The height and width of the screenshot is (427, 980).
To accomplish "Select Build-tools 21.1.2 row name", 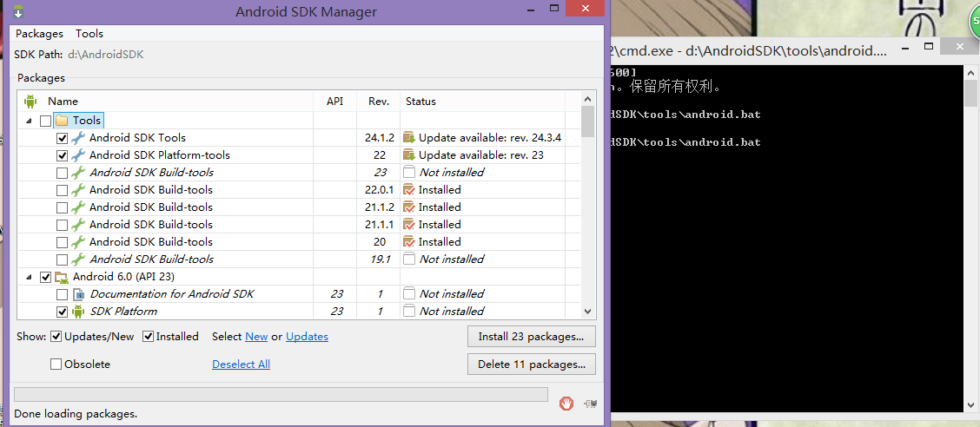I will click(x=150, y=207).
